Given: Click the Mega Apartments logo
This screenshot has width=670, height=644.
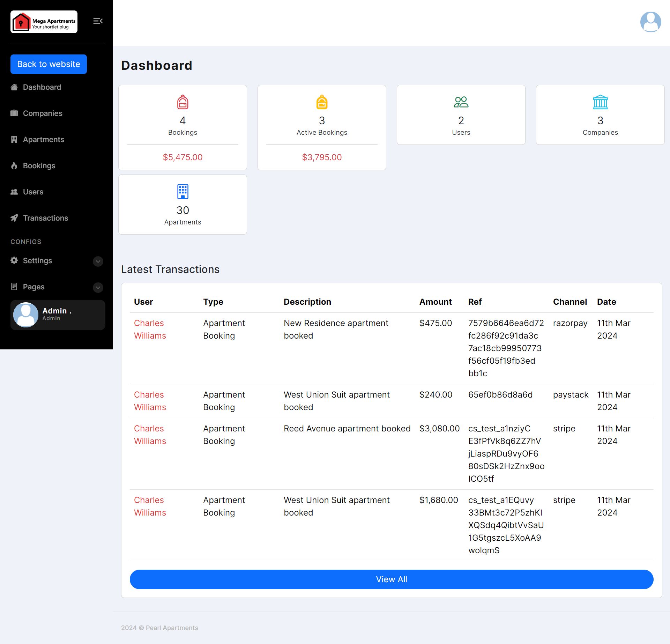Looking at the screenshot, I should (44, 21).
